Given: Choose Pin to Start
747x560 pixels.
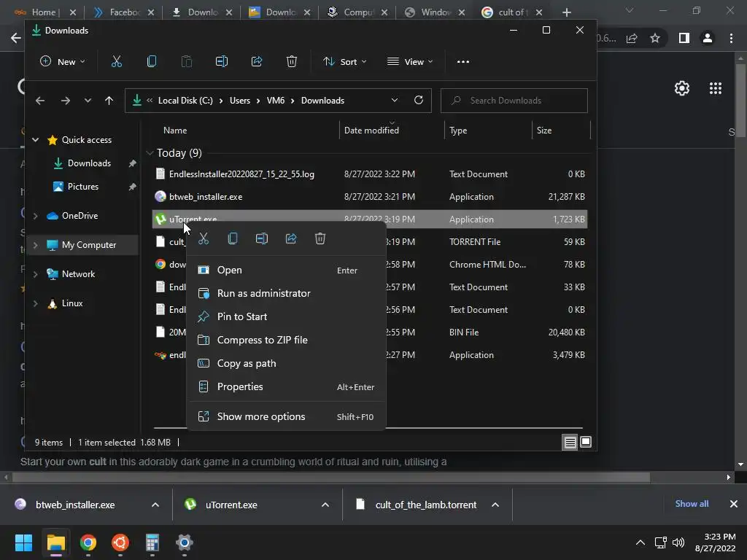Looking at the screenshot, I should tap(286, 316).
